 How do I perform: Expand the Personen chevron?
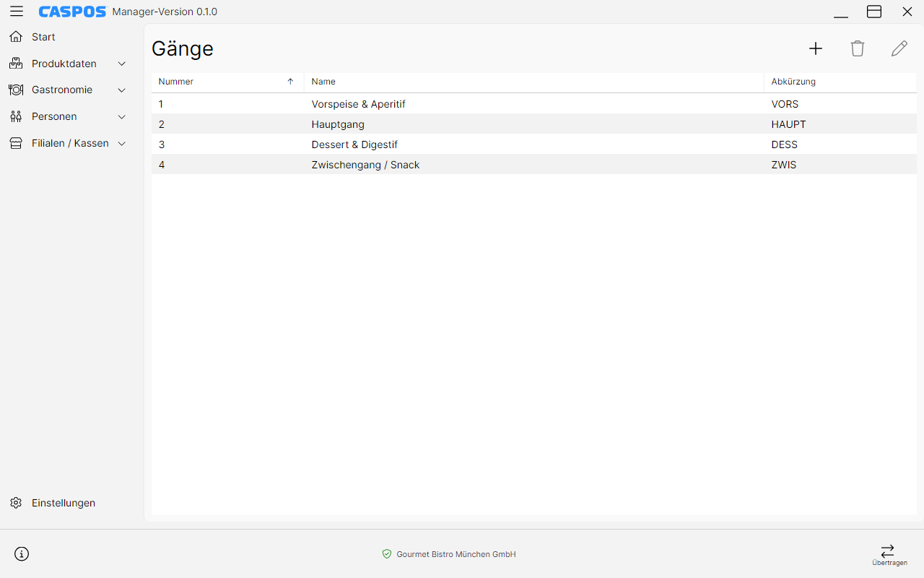[122, 117]
